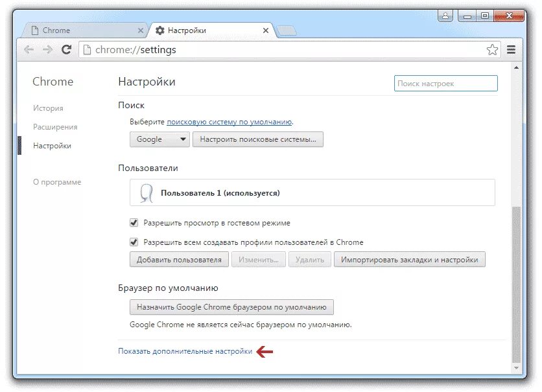Open the Chrome hamburger menu
542x392 pixels.
tap(512, 50)
